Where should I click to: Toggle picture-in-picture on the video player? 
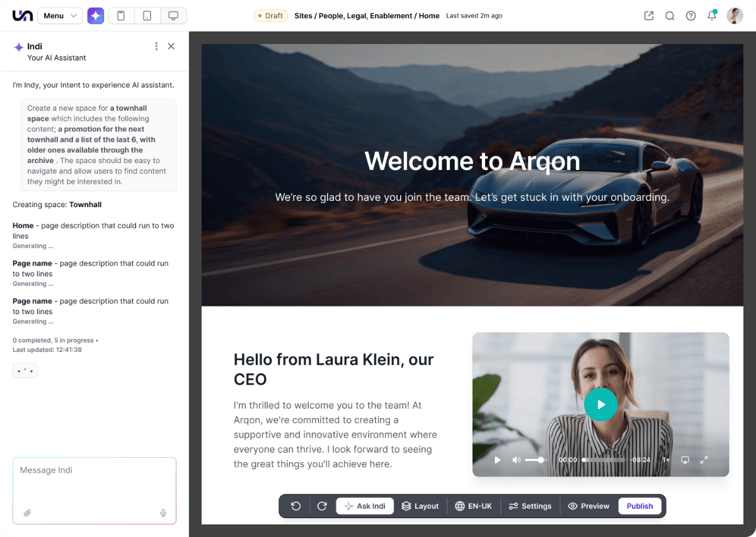point(685,460)
